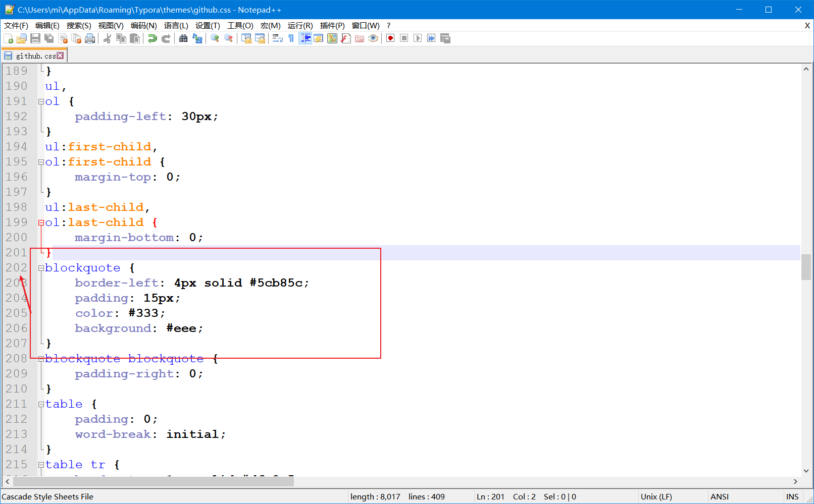Create a new file with the New icon
814x504 pixels.
click(x=8, y=38)
